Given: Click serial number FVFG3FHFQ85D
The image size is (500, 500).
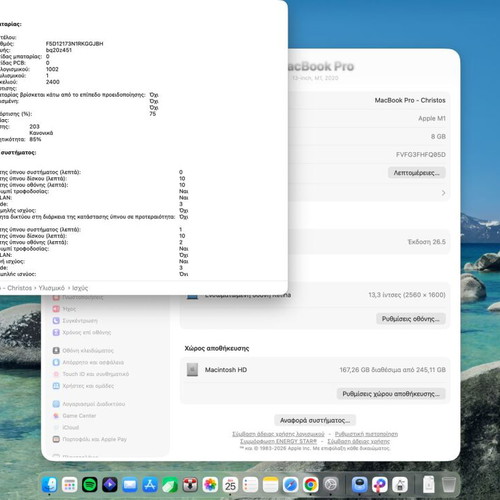Looking at the screenshot, I should (x=421, y=155).
